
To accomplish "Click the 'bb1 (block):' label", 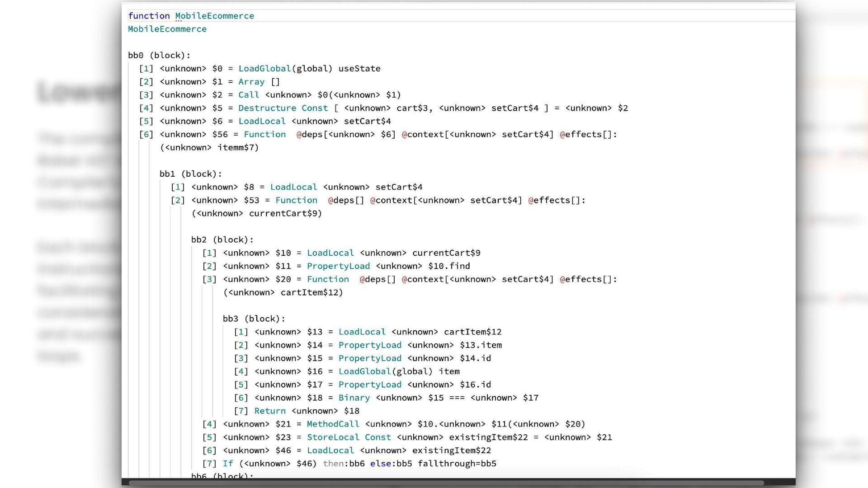I will click(191, 174).
